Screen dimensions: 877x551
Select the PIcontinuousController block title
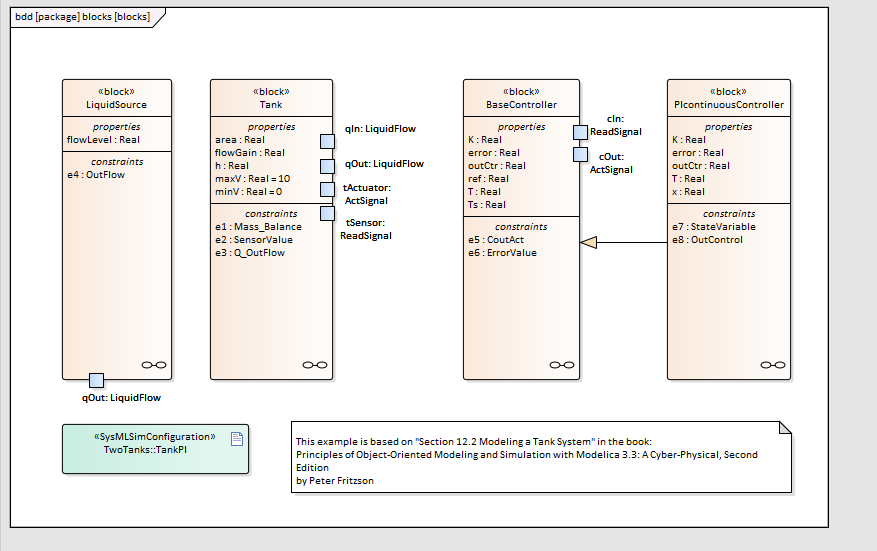[x=729, y=105]
